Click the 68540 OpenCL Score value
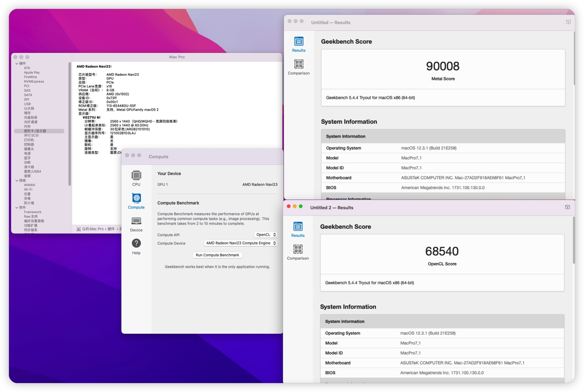Image resolution: width=584 pixels, height=392 pixels. (x=442, y=252)
